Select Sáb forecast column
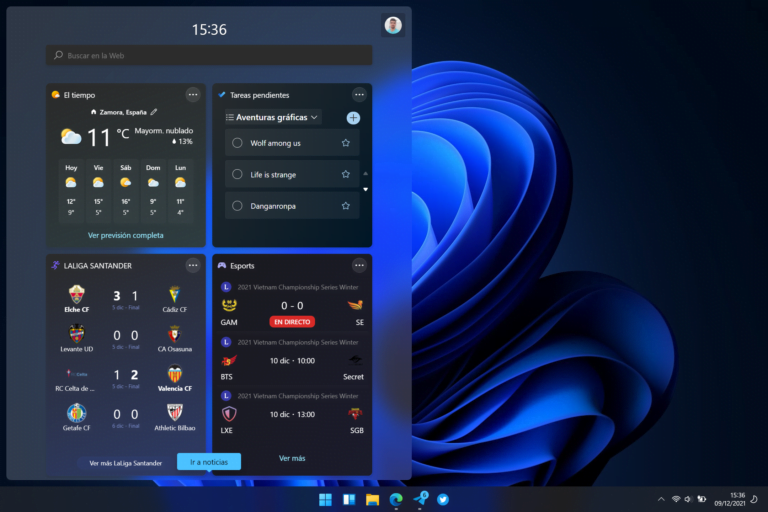The width and height of the screenshot is (768, 512). pos(126,190)
